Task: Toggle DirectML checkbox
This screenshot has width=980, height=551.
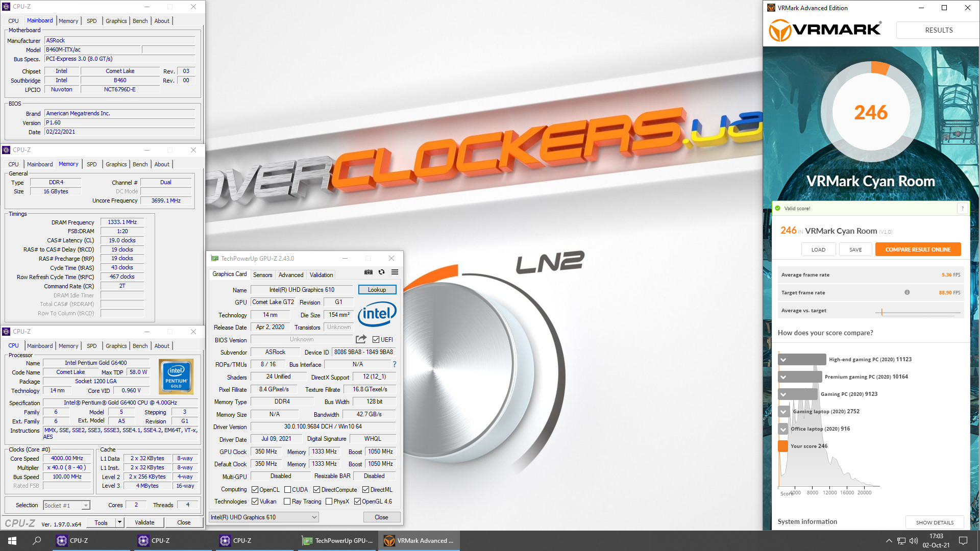Action: [365, 490]
